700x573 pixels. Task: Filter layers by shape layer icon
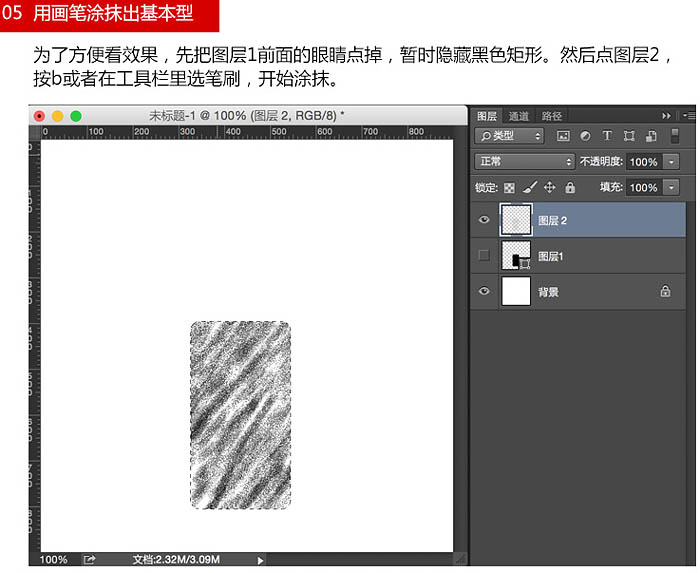click(x=629, y=136)
